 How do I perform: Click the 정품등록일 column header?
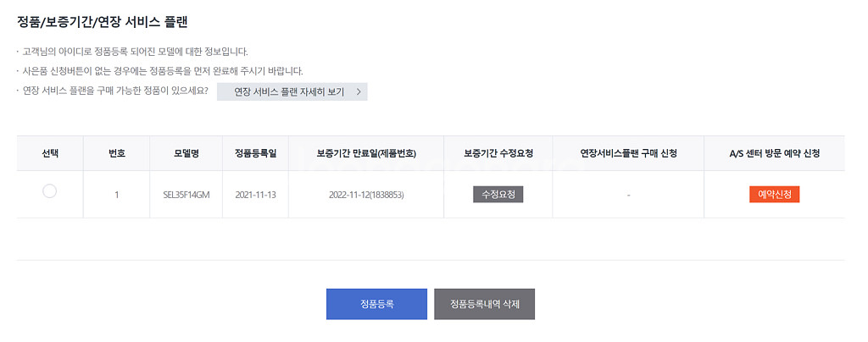[256, 153]
